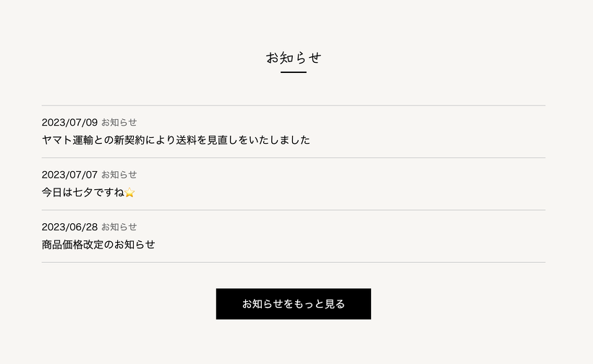Screen dimensions: 593x364
Task: Click the short underline beneath the heading
Action: click(x=293, y=72)
